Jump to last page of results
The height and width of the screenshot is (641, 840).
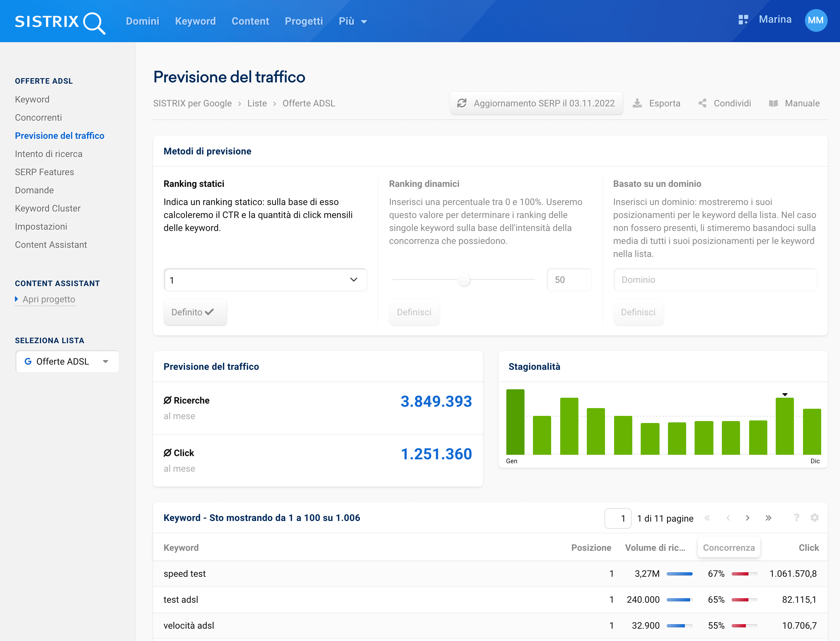pyautogui.click(x=768, y=518)
